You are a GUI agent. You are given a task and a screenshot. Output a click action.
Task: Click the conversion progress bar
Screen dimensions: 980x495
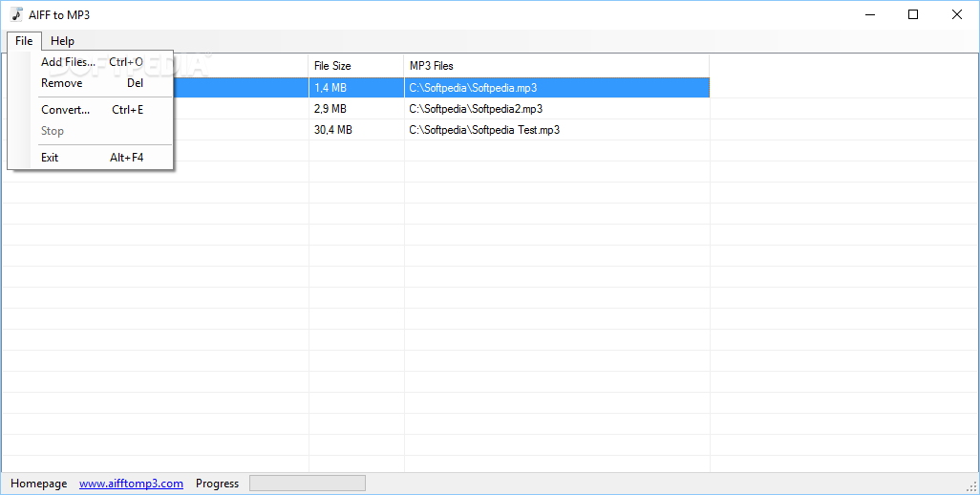(308, 484)
